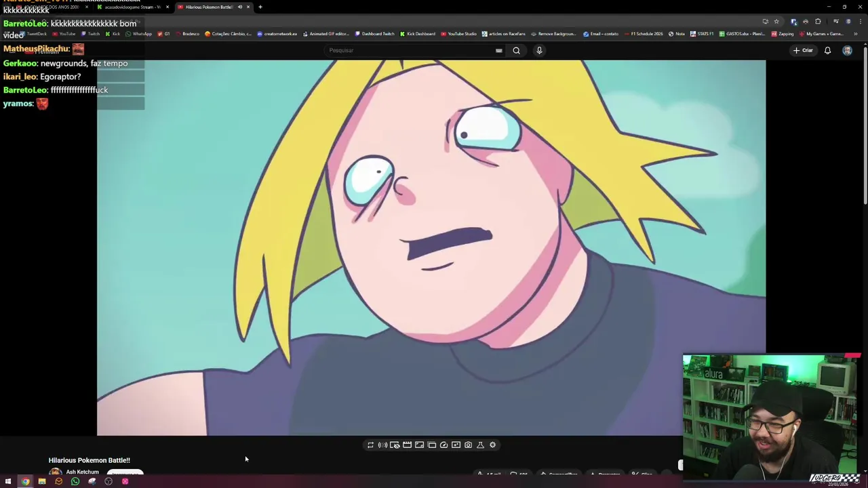868x488 pixels.
Task: Open the Twitch bookmark
Action: coord(90,34)
